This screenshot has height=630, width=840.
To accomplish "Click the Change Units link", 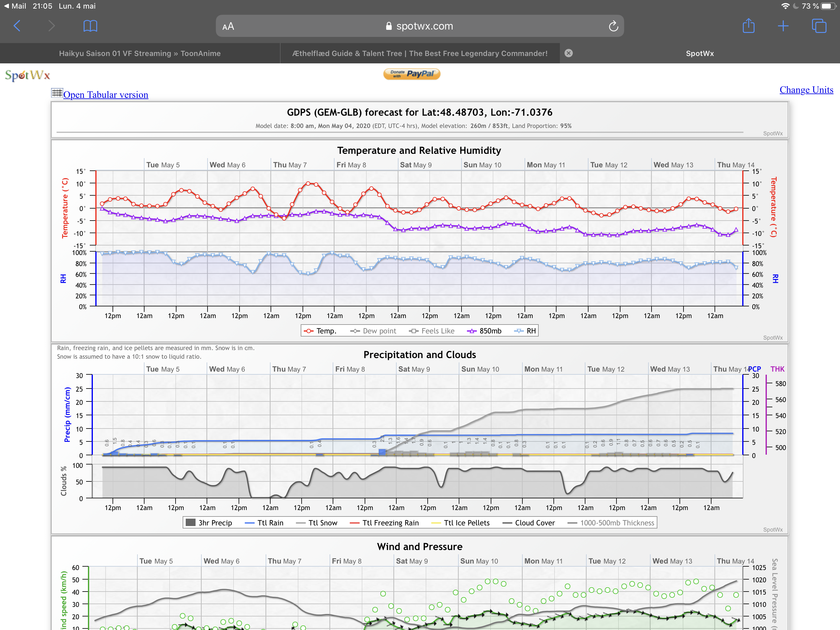I will pyautogui.click(x=806, y=90).
